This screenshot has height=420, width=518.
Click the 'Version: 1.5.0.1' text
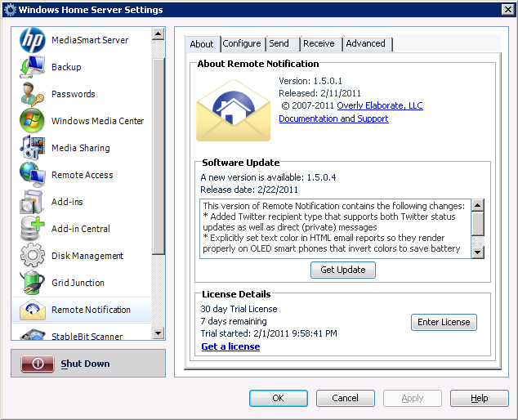pos(310,81)
